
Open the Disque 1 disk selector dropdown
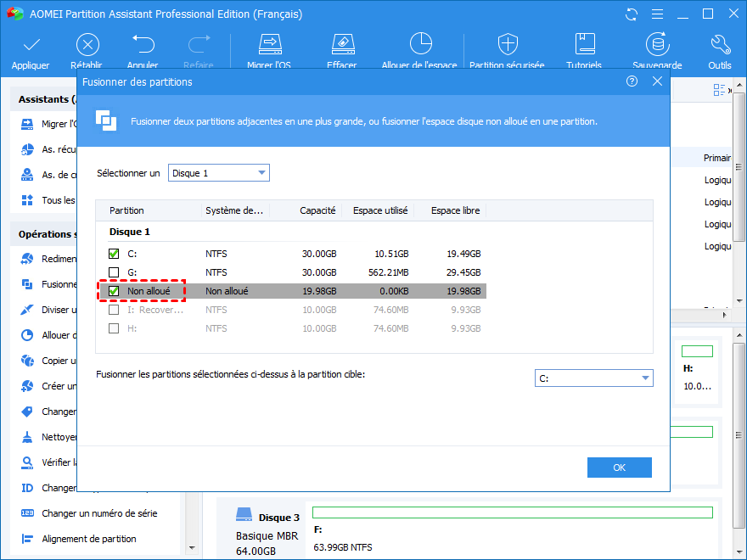(x=219, y=173)
